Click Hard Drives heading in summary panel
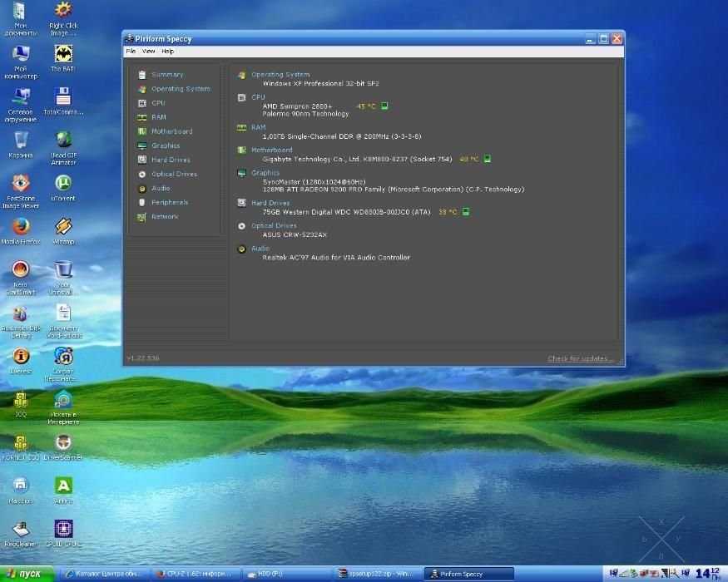The width and height of the screenshot is (728, 582). click(x=270, y=203)
